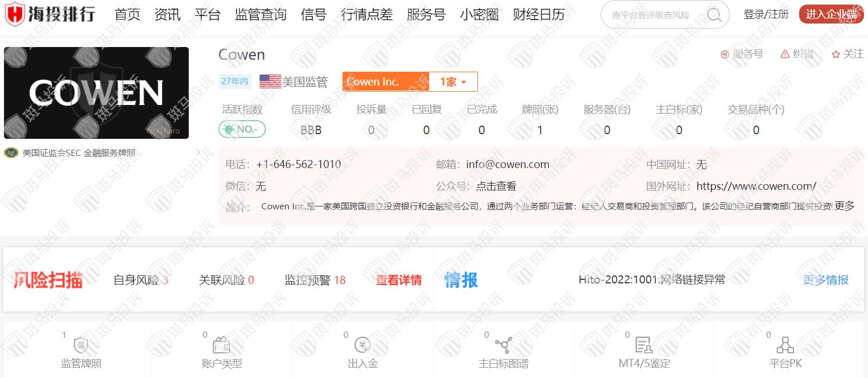Go to the 监管查询 menu

[x=260, y=15]
